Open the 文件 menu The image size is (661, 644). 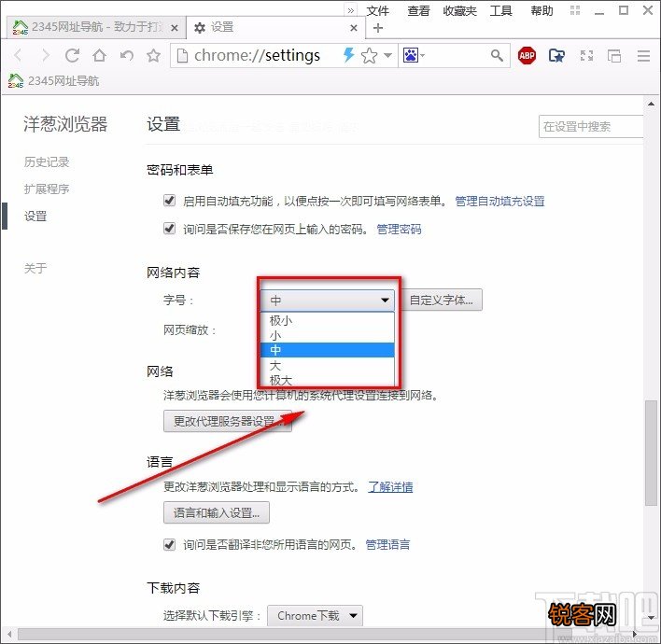coord(377,10)
